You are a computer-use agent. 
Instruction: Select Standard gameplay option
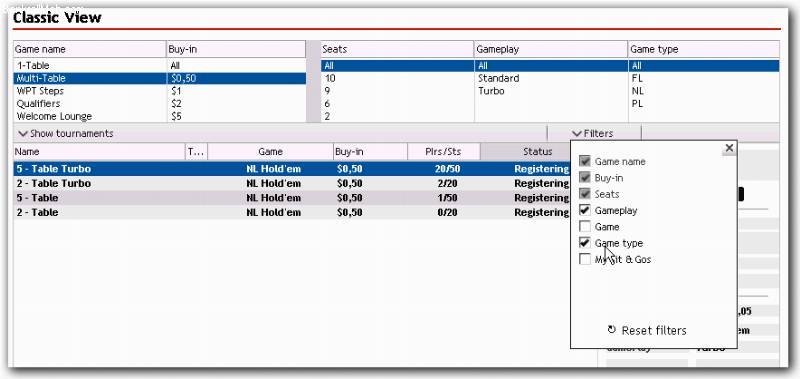click(552, 78)
